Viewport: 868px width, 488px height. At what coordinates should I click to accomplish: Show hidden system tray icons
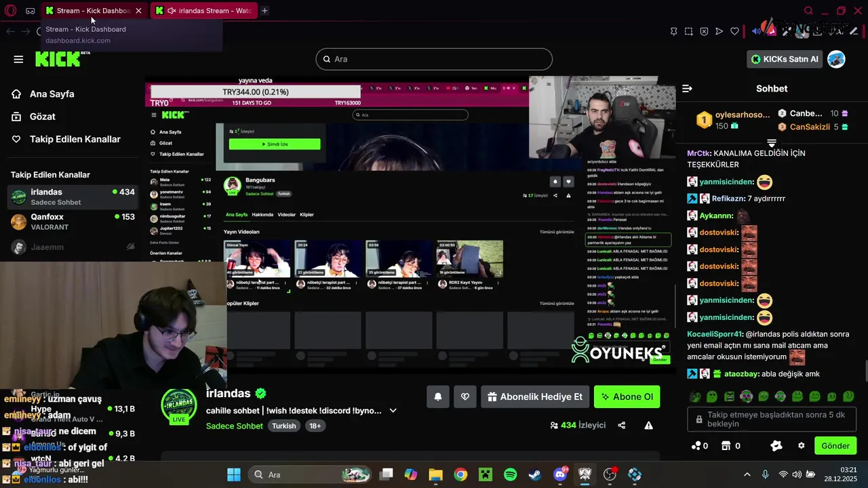point(747,474)
